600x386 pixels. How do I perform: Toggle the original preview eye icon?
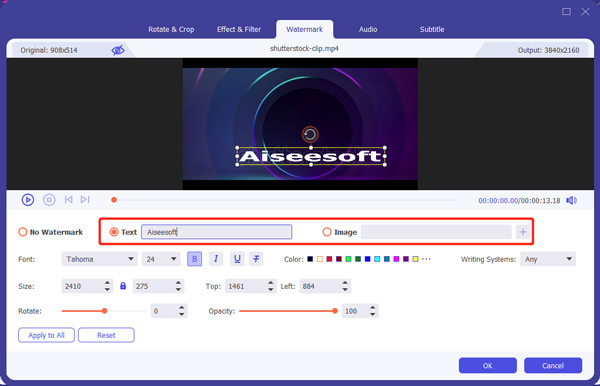point(118,50)
